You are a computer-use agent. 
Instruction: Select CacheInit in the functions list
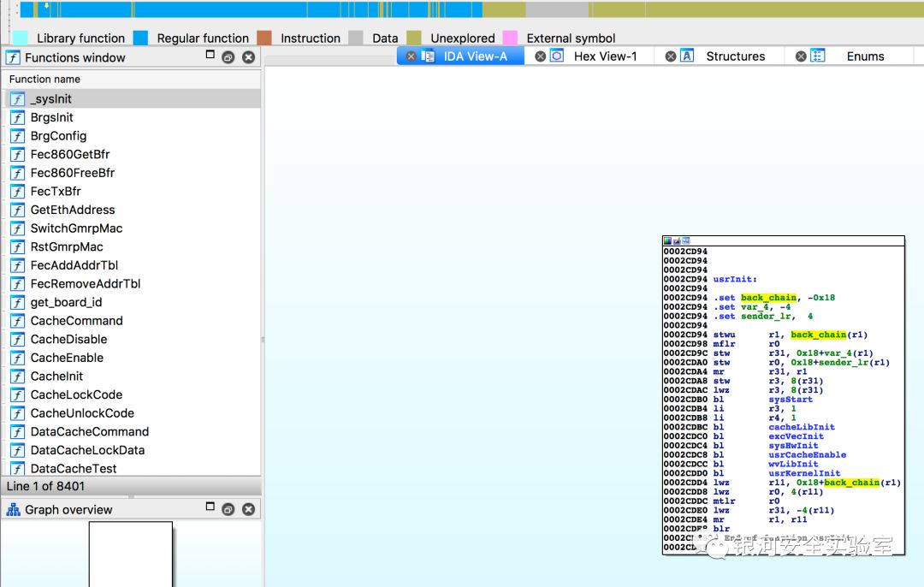click(x=132, y=376)
